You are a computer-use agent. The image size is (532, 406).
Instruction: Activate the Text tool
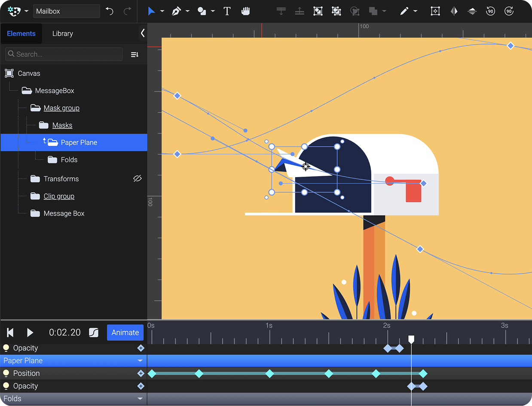tap(227, 11)
